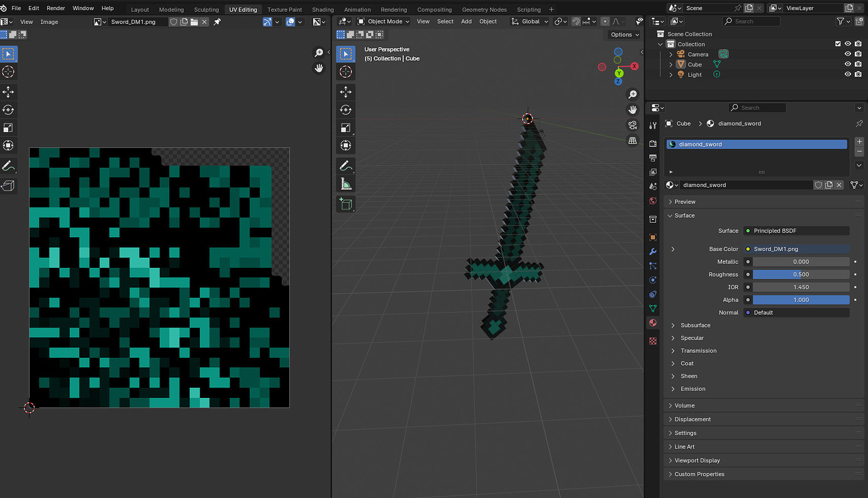This screenshot has height=498, width=868.
Task: Open the World Properties globe tab
Action: click(x=652, y=201)
